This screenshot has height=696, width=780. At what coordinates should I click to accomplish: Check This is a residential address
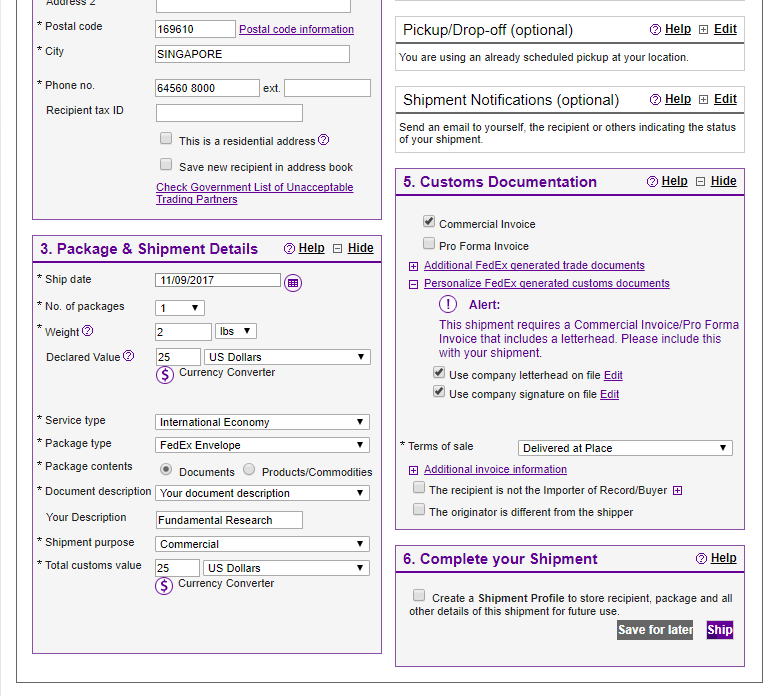tap(166, 138)
